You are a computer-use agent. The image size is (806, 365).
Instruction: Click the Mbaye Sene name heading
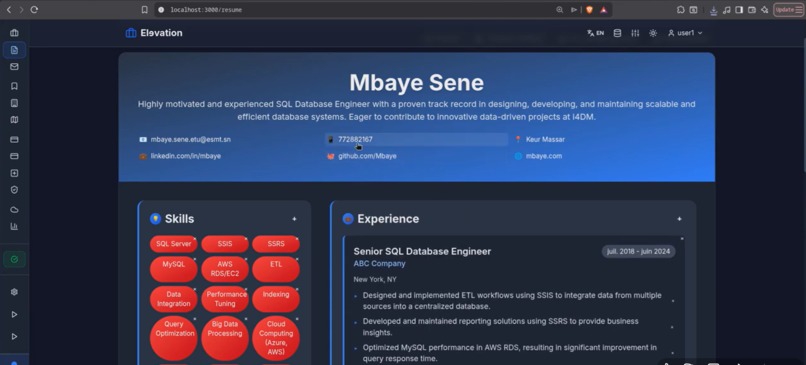tap(416, 82)
